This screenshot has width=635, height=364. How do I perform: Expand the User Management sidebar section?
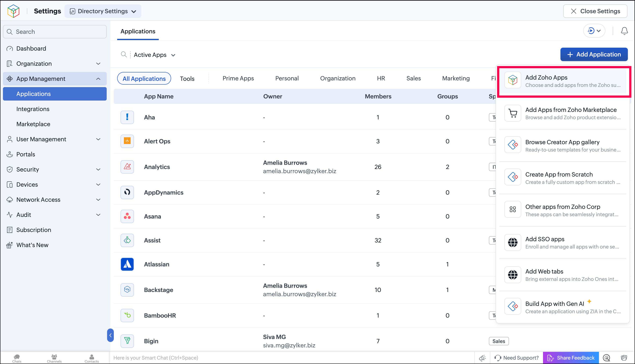pos(98,139)
